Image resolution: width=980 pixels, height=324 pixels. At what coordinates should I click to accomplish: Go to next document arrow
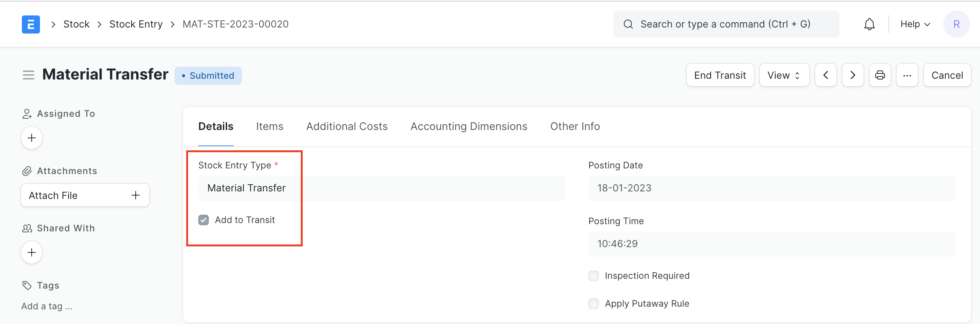click(853, 75)
